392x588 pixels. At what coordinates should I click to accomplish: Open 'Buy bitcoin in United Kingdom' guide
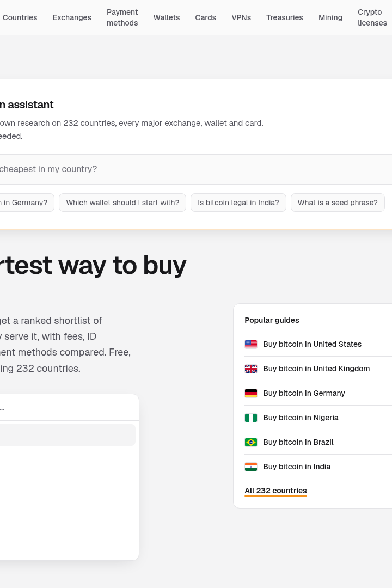(318, 369)
